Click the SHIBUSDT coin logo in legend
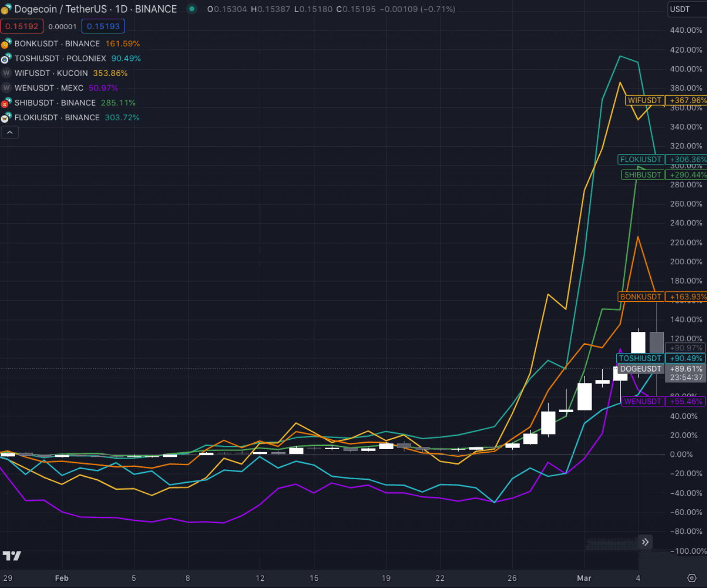The image size is (707, 588). pyautogui.click(x=6, y=103)
